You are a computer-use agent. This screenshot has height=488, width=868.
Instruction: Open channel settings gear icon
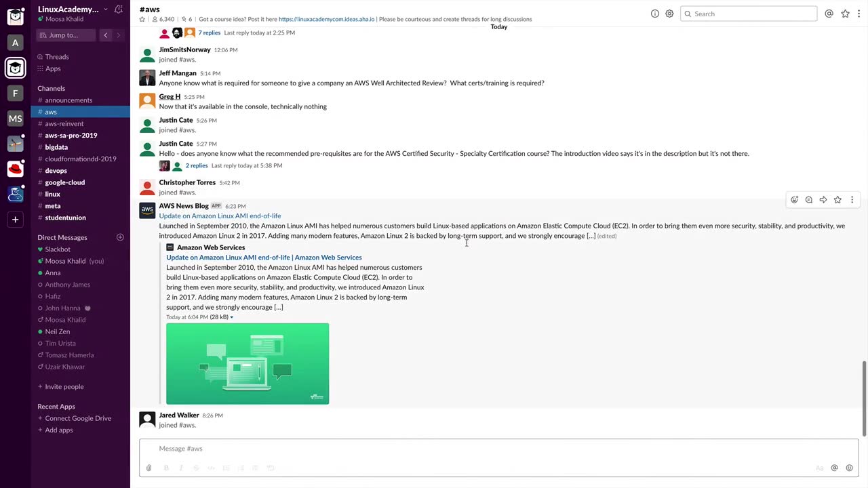[669, 14]
